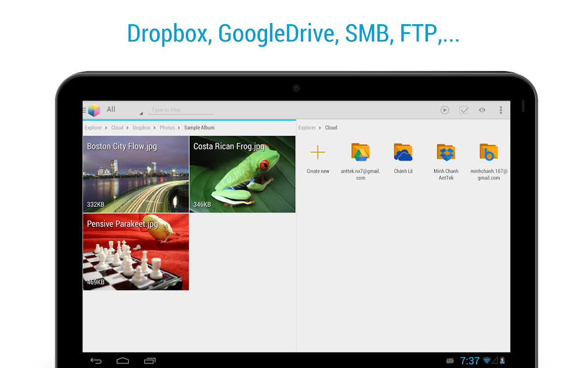Select Photos in the breadcrumb path
The height and width of the screenshot is (368, 588).
(x=167, y=128)
